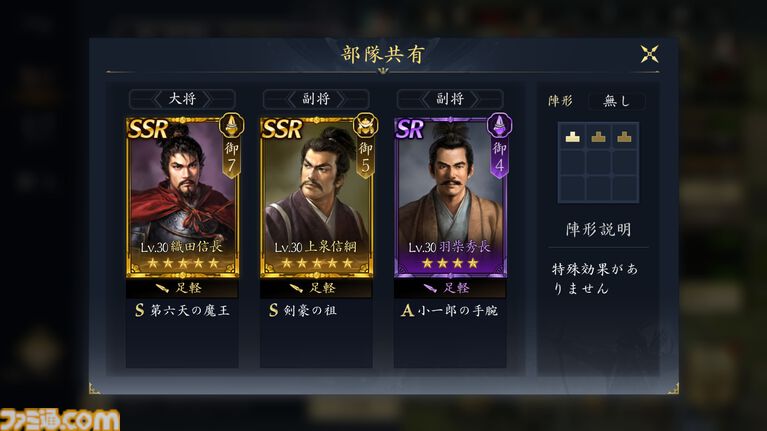
Task: Click the 足軽 troop type under 織田信長
Action: pyautogui.click(x=182, y=288)
